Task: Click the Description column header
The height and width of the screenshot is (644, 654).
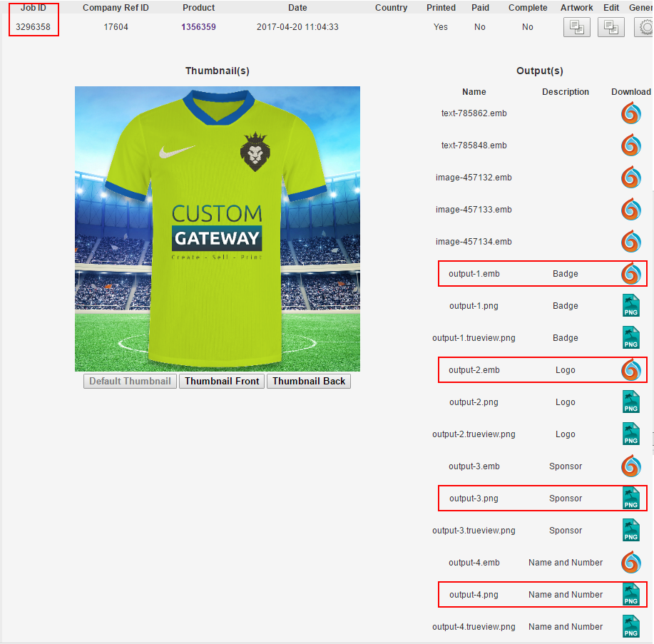Action: 566,92
